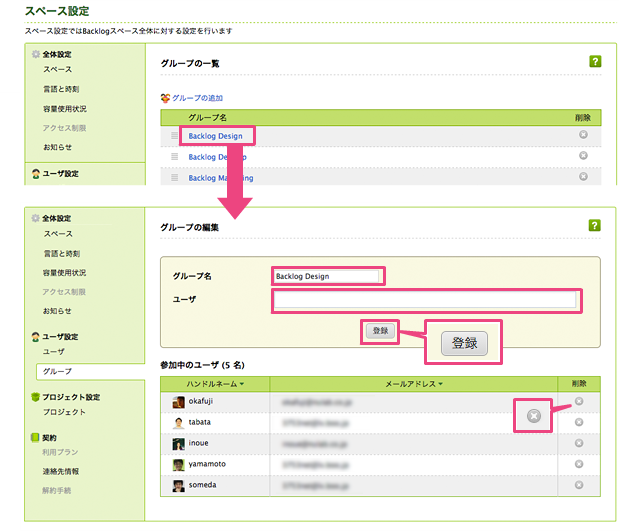Click the グループの追加 add group link
Screen dimensions: 620x531
coord(197,98)
